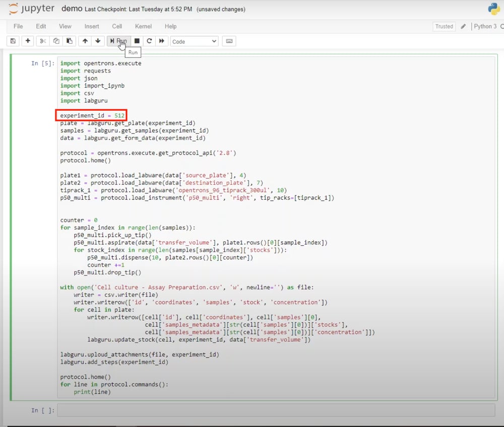504x427 pixels.
Task: Click the pencil edit icon near Trusted
Action: (463, 26)
